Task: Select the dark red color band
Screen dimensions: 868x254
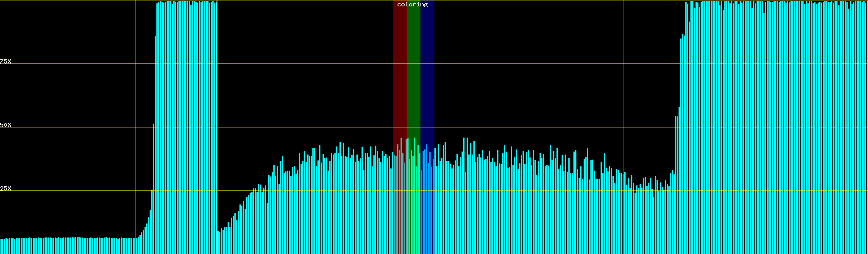Action: (400, 63)
